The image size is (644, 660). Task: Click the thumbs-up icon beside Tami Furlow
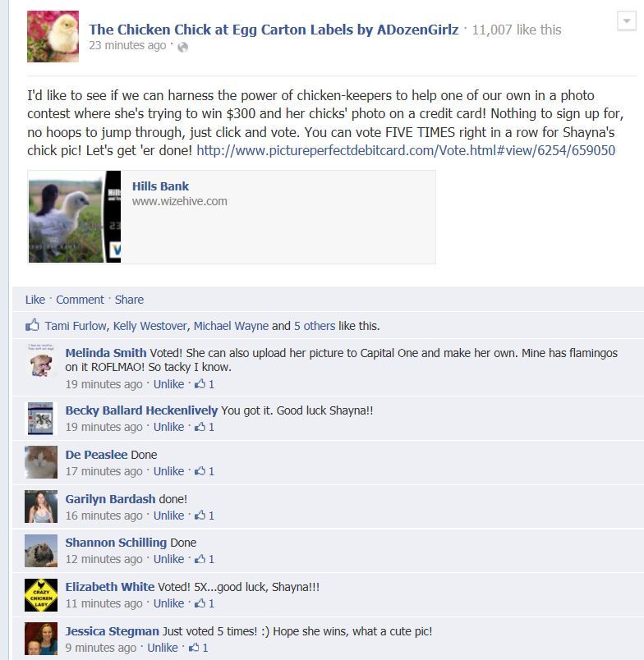coord(32,325)
